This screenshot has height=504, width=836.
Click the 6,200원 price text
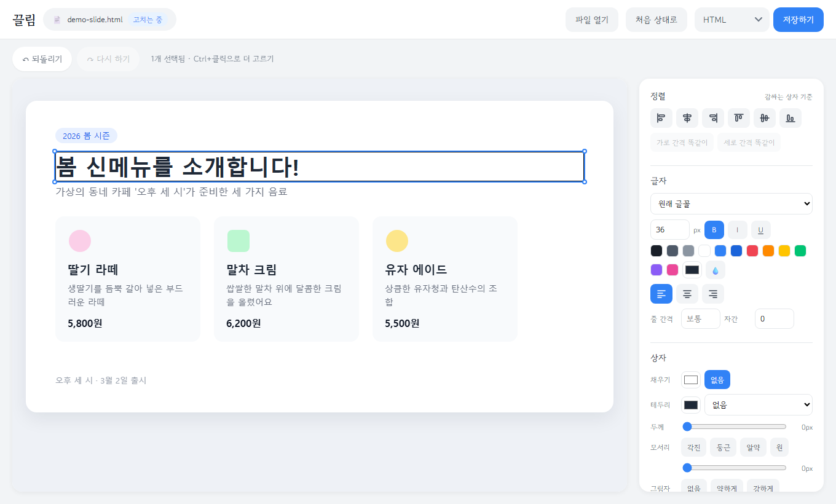[243, 323]
